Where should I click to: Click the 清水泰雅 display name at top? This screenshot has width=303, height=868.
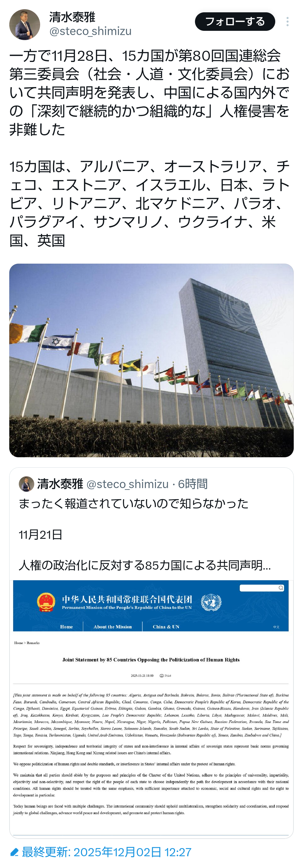72,17
